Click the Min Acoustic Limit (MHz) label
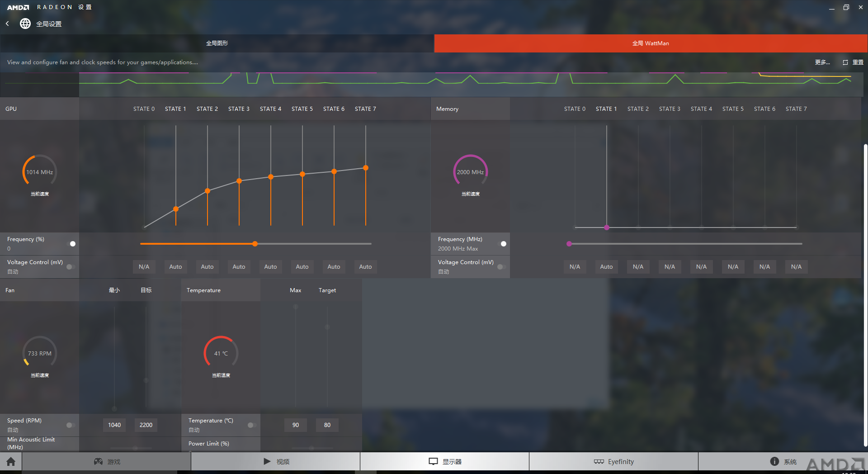The image size is (868, 474). click(x=31, y=443)
